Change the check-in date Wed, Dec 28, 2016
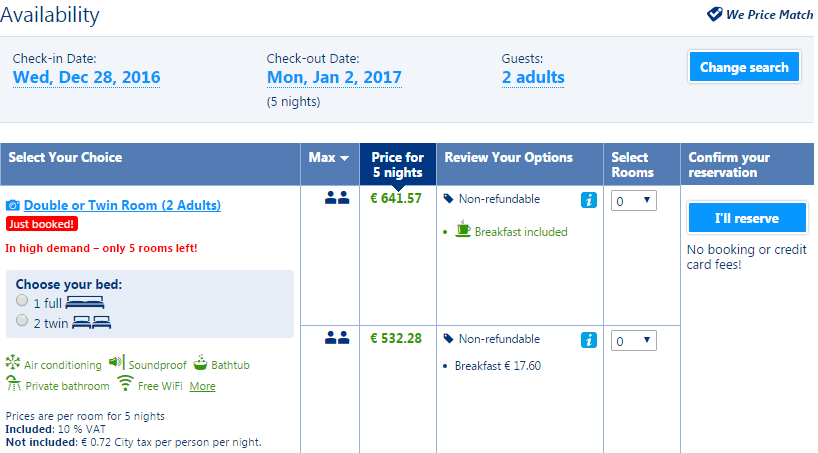818x453 pixels. point(86,78)
